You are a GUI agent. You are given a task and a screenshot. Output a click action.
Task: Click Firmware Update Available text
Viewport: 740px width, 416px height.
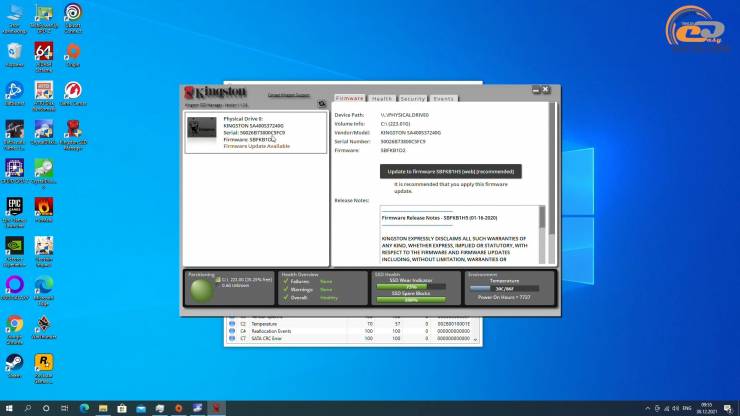coord(256,146)
